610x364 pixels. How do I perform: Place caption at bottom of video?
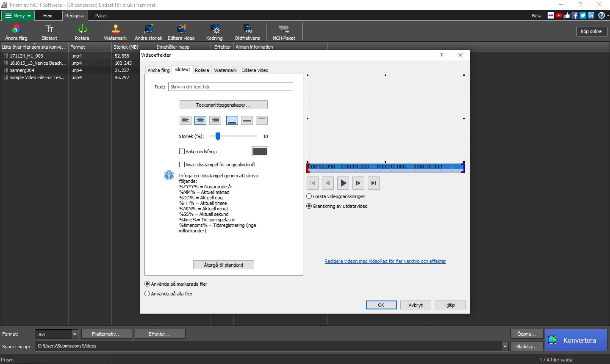tap(232, 121)
